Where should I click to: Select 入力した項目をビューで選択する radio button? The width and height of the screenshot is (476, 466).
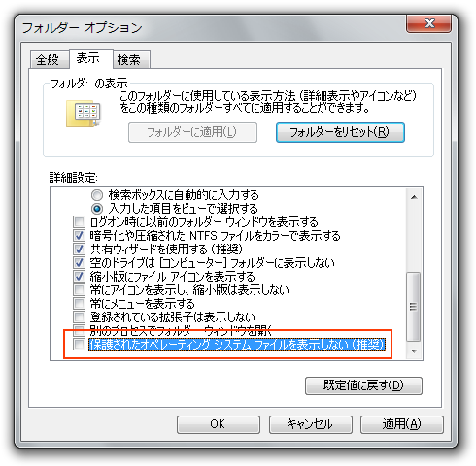(97, 209)
